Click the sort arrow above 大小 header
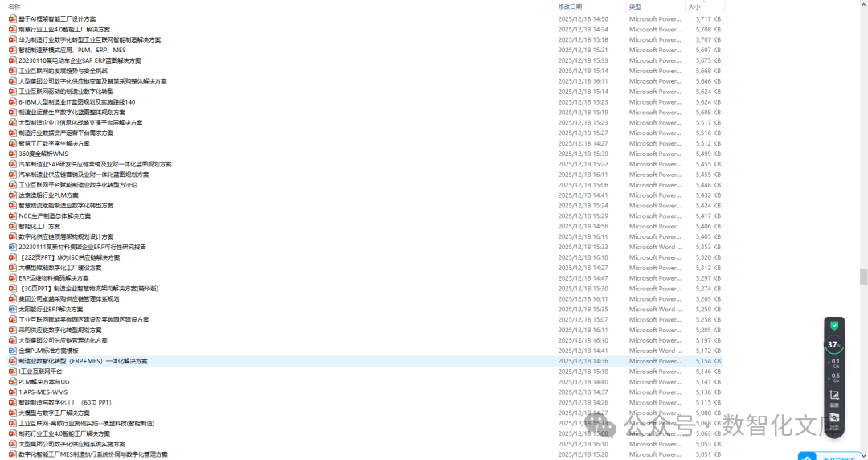 click(x=705, y=2)
